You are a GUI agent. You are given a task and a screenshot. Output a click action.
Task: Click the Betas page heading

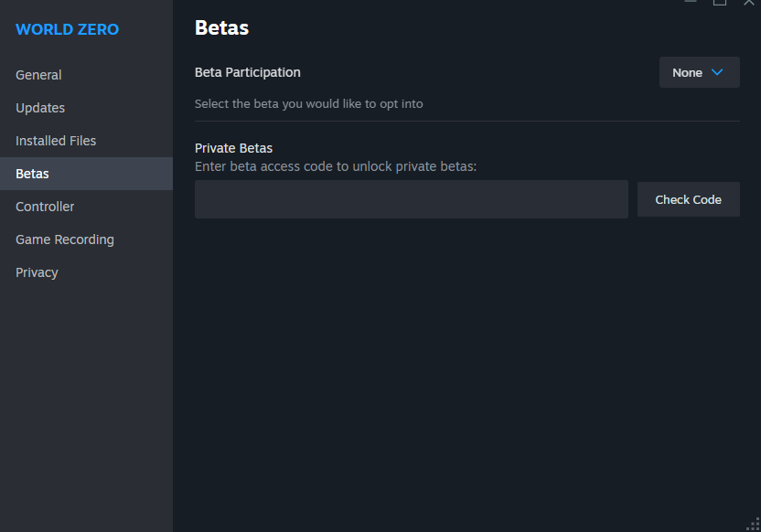(x=221, y=27)
